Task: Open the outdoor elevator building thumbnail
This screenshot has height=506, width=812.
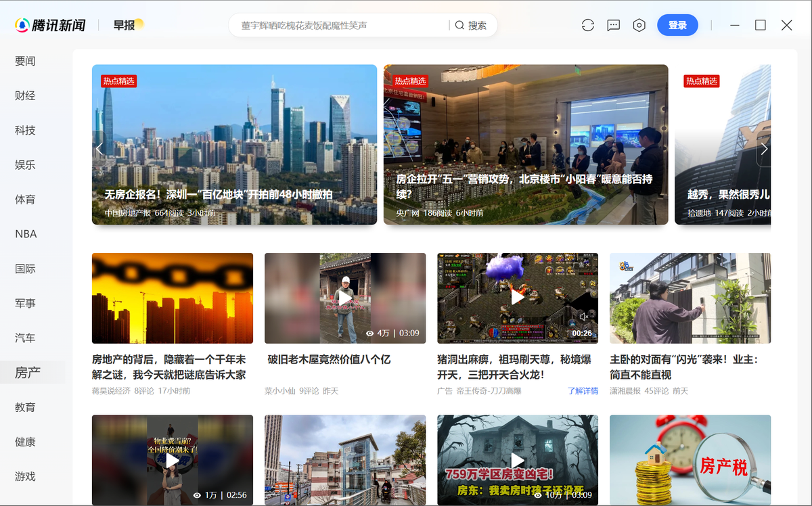Action: pyautogui.click(x=345, y=460)
